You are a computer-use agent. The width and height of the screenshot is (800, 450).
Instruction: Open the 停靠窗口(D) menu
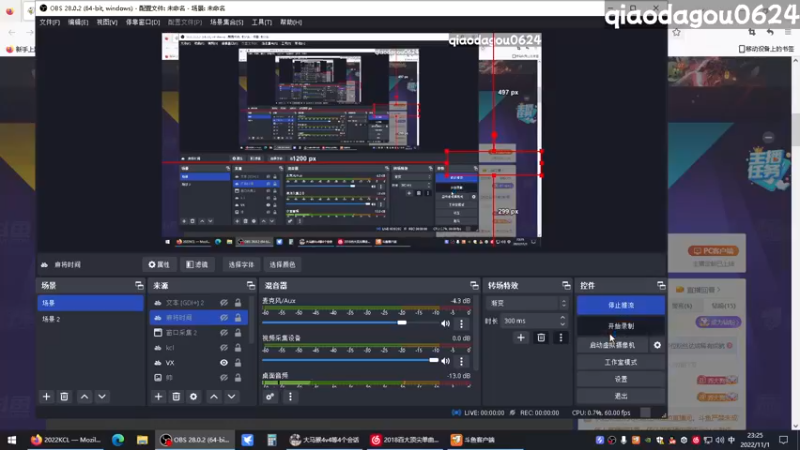[x=143, y=22]
